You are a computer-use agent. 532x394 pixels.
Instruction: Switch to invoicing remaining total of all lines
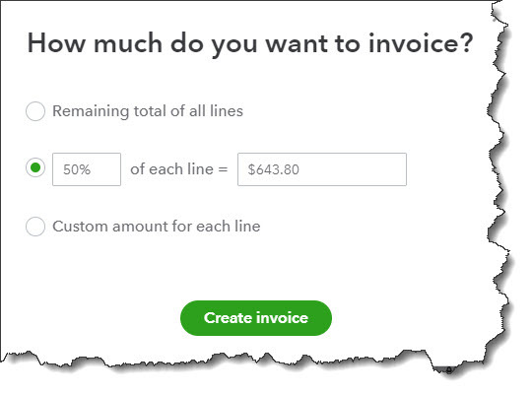[x=35, y=111]
